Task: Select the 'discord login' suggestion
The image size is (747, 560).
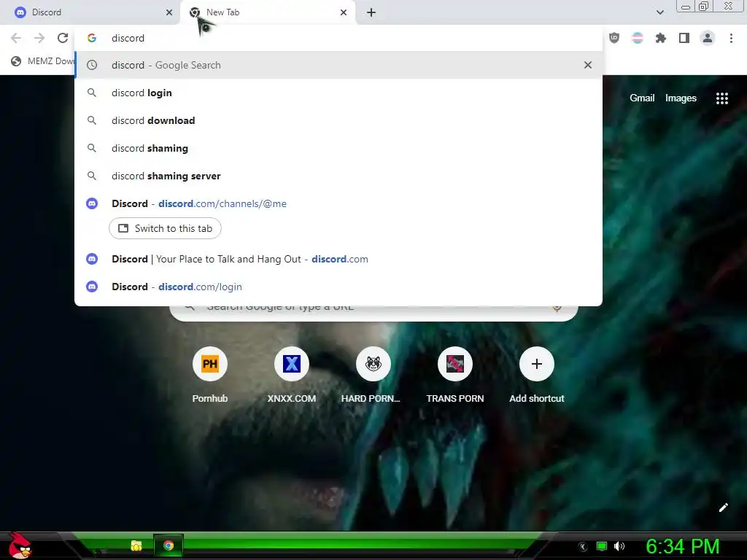Action: click(x=338, y=93)
